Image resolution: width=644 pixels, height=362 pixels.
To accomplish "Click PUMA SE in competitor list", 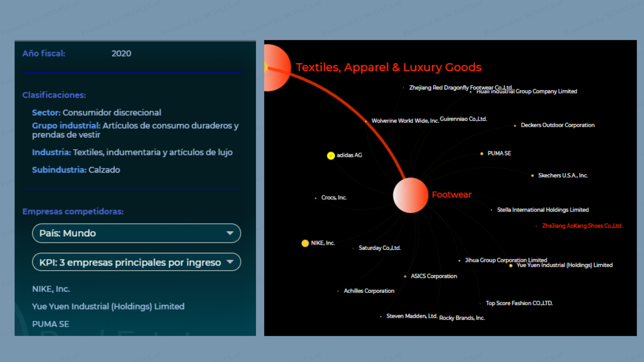I will tap(51, 324).
